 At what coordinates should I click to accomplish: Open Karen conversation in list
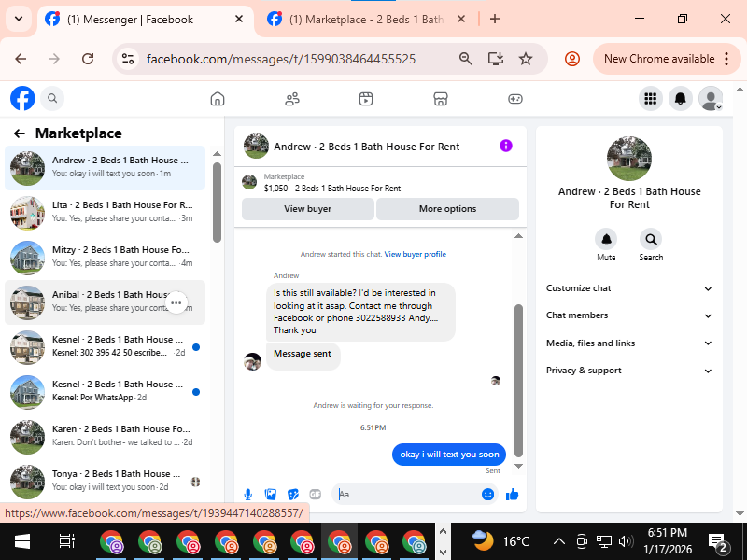click(x=105, y=437)
